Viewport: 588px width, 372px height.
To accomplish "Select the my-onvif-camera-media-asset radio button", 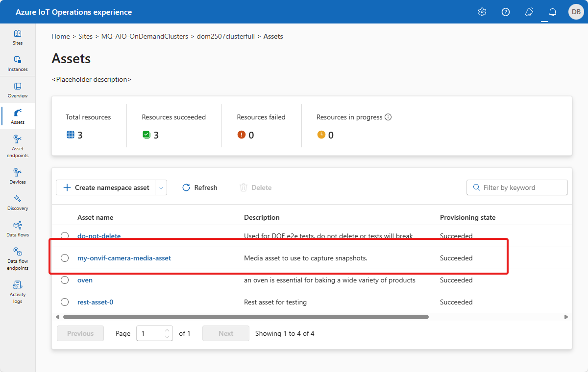I will point(65,258).
